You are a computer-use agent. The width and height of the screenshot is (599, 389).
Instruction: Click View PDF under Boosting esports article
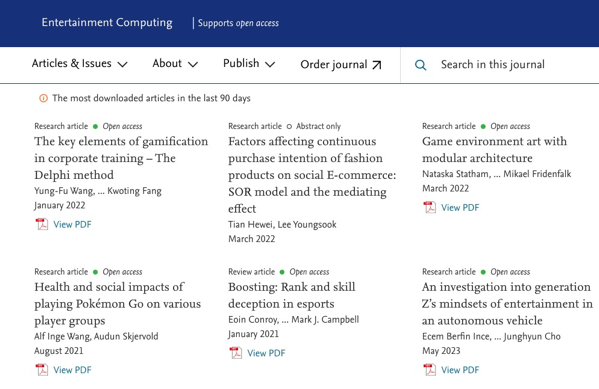pyautogui.click(x=266, y=353)
